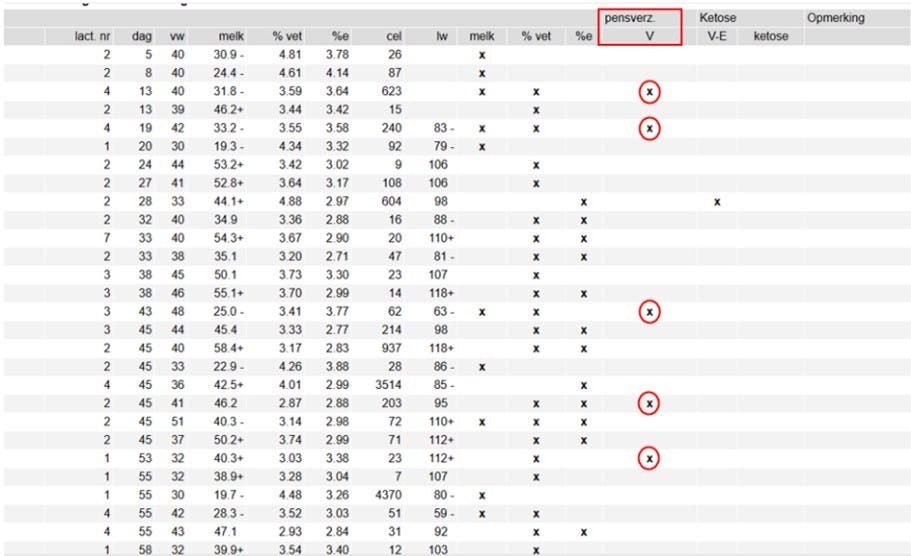911x556 pixels.
Task: Select the milk value '55.1+'
Action: click(228, 293)
